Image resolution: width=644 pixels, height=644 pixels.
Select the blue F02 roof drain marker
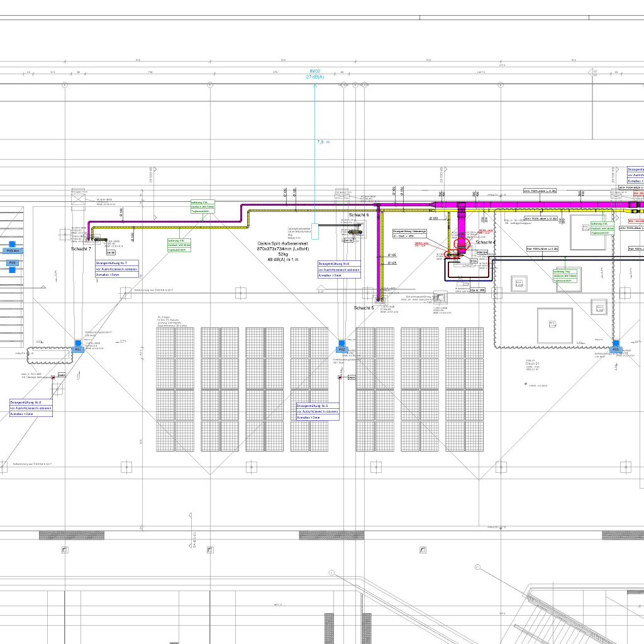[x=341, y=349]
